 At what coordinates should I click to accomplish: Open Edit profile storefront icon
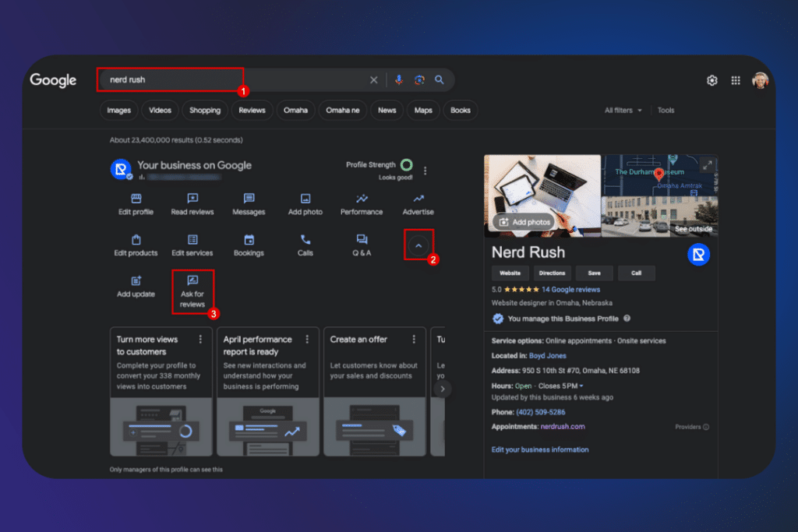(136, 199)
